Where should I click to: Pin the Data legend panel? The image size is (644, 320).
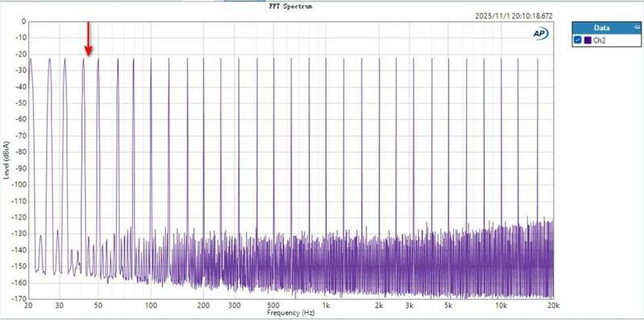point(637,27)
